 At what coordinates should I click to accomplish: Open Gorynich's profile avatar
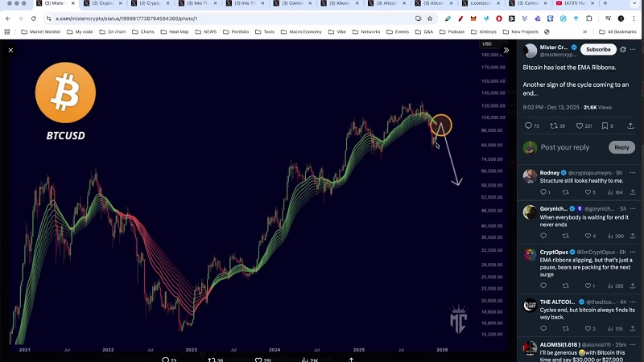coord(530,212)
